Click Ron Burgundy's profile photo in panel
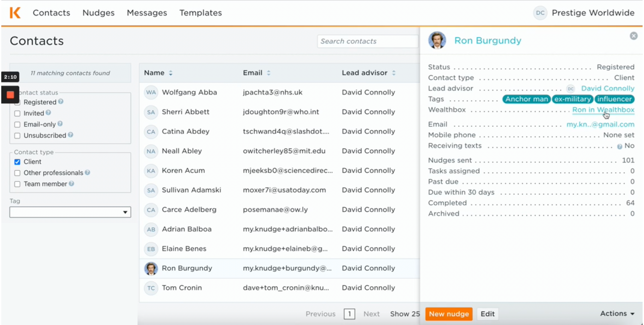 point(437,40)
